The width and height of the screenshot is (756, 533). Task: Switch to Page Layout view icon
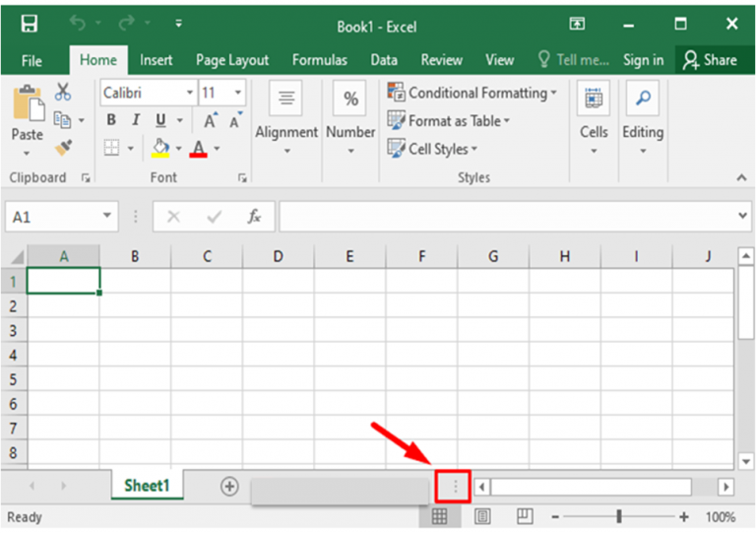point(482,516)
